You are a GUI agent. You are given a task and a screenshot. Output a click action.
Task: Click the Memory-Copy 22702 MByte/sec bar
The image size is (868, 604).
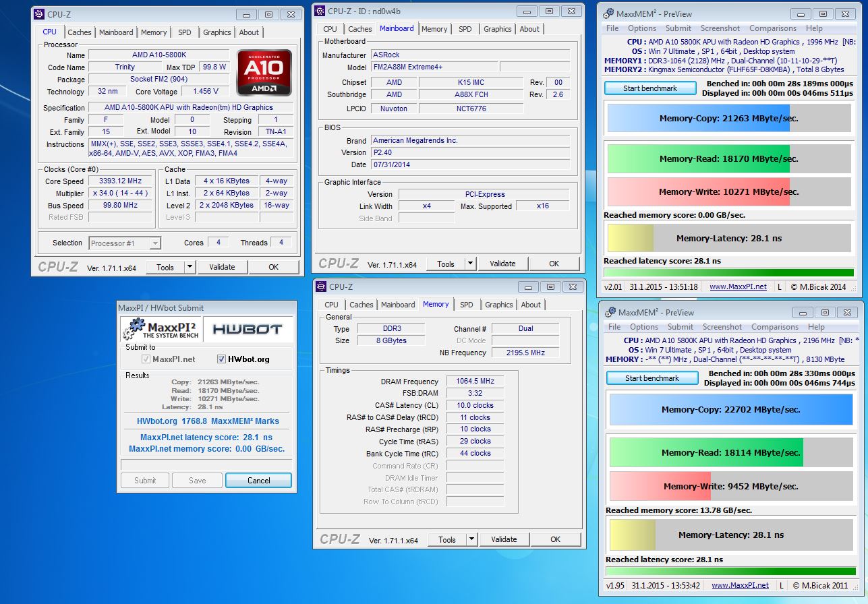731,409
